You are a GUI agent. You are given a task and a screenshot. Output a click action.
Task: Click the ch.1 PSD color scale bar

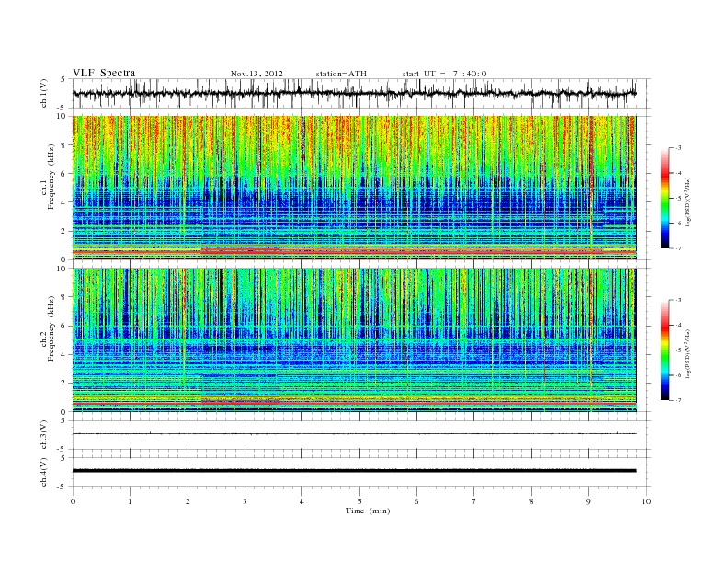(665, 198)
